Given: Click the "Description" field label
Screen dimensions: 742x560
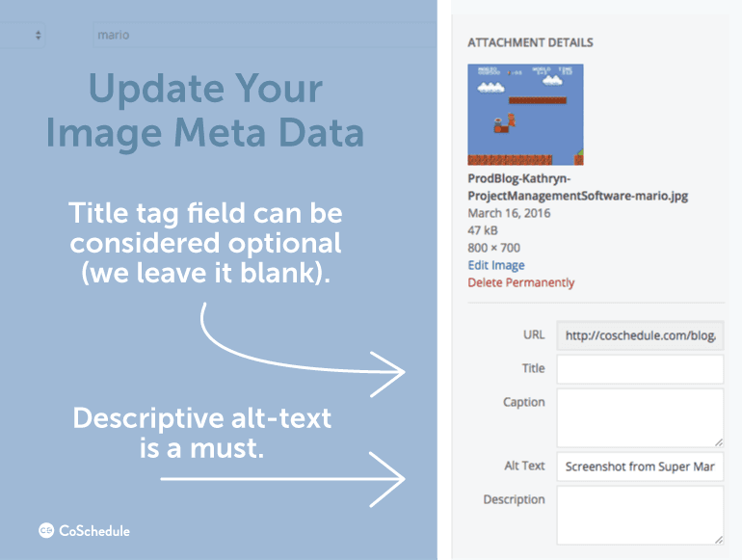Looking at the screenshot, I should tap(514, 499).
